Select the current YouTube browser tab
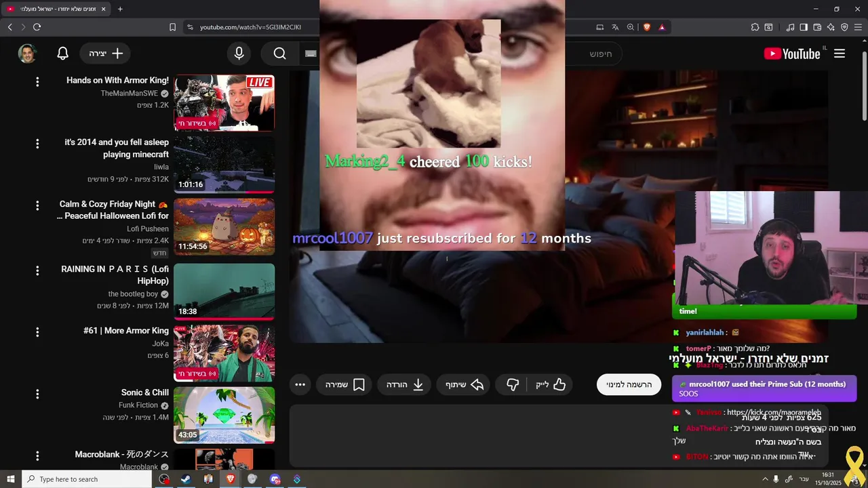This screenshot has height=488, width=868. tap(56, 9)
